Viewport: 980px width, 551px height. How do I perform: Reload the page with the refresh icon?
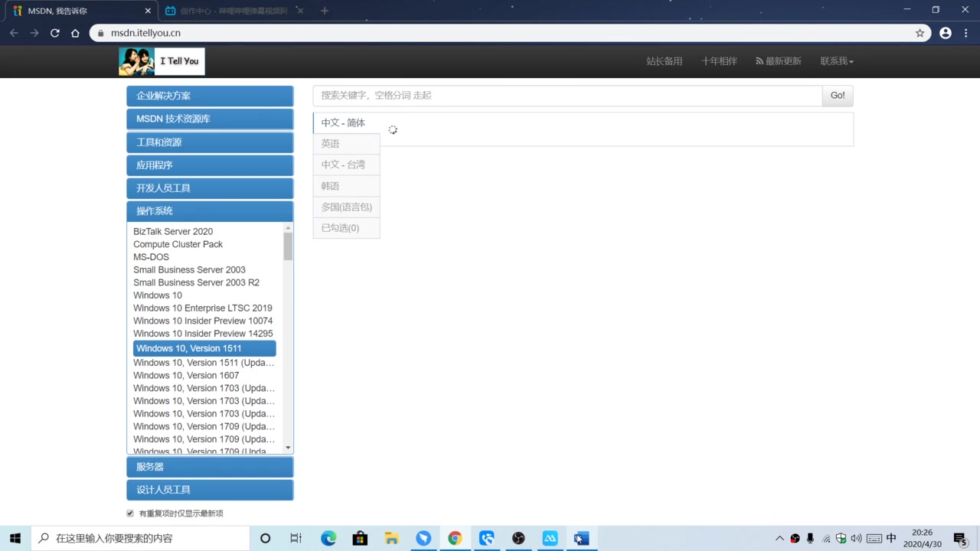[55, 33]
